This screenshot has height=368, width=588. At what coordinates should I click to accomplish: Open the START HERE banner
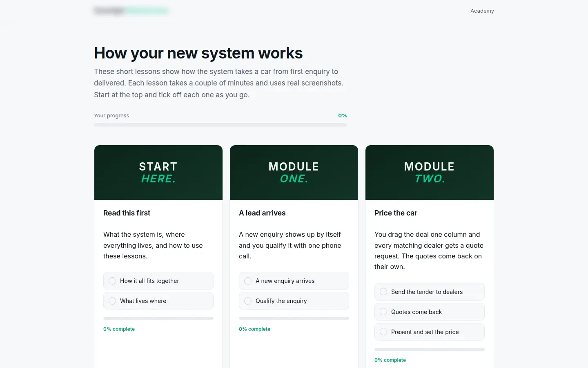(158, 173)
